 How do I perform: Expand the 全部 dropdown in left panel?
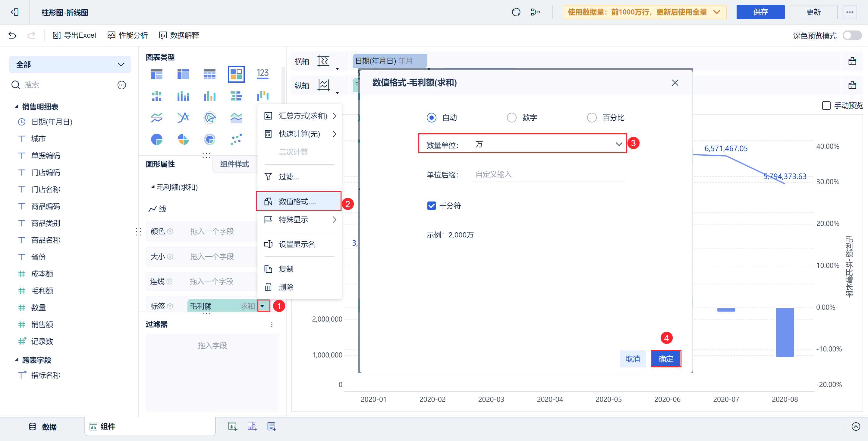tap(121, 64)
